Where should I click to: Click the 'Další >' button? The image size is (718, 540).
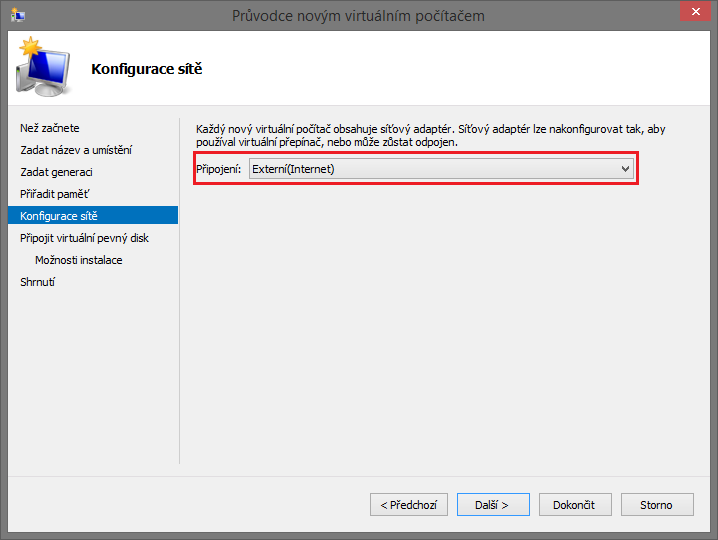(492, 505)
